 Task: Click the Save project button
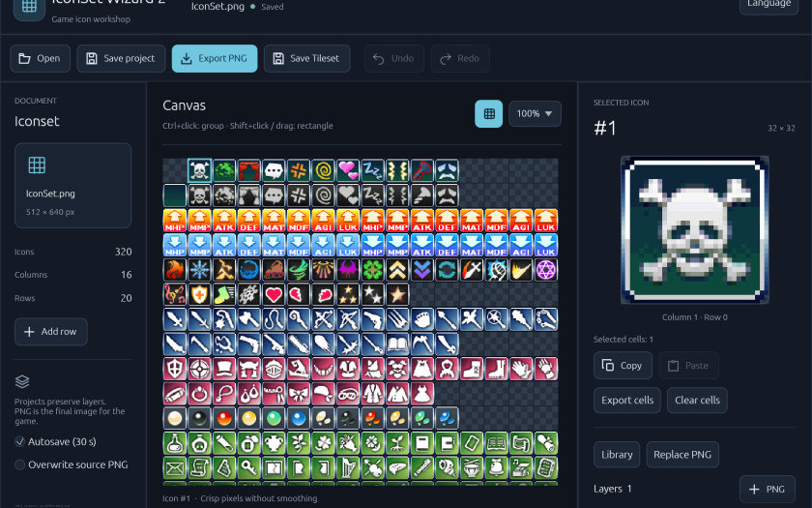click(x=121, y=59)
